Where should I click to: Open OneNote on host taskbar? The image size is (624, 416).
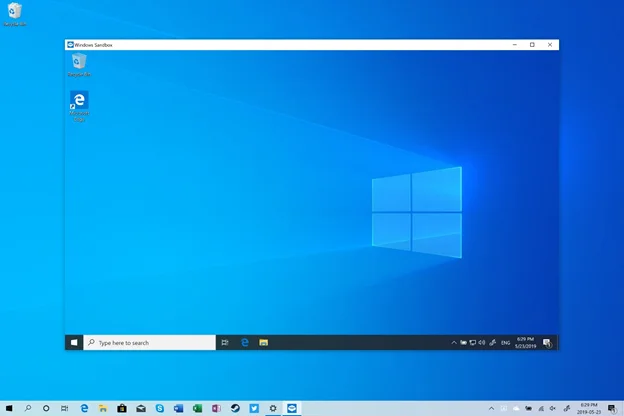point(216,408)
